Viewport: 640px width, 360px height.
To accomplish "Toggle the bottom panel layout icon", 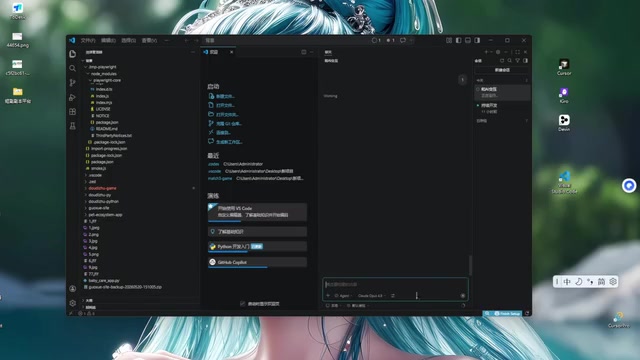I will point(468,40).
